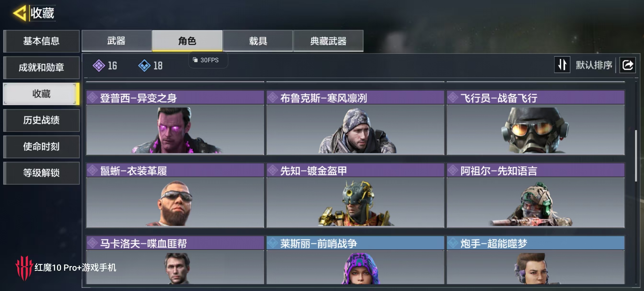Click the vertical scrollbar on the right

pos(636,156)
